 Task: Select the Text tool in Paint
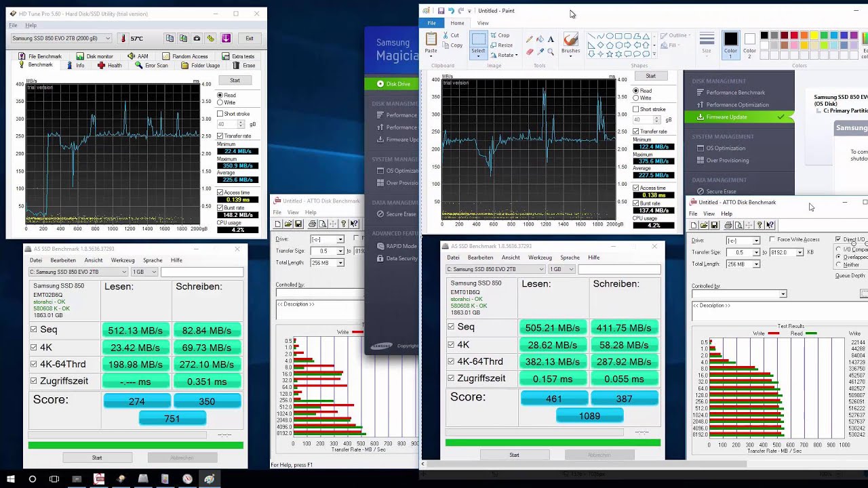click(551, 39)
